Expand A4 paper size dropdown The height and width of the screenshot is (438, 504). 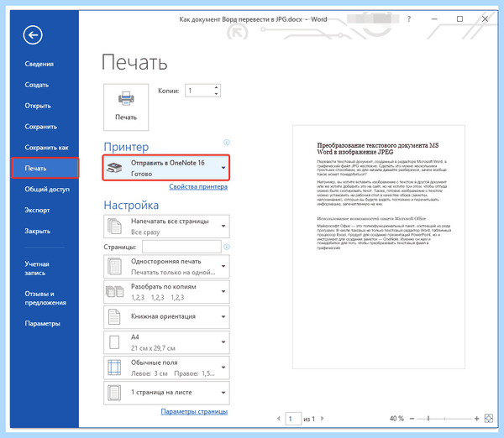(x=223, y=342)
